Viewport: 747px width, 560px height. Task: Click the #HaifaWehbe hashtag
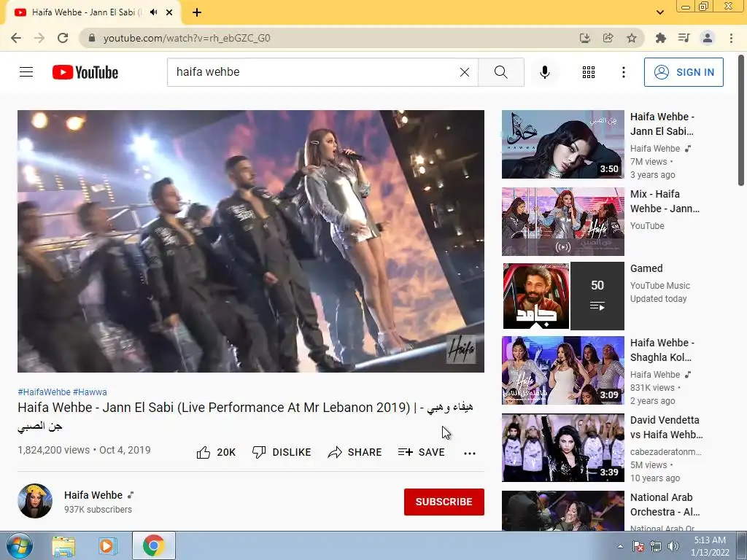(x=44, y=392)
